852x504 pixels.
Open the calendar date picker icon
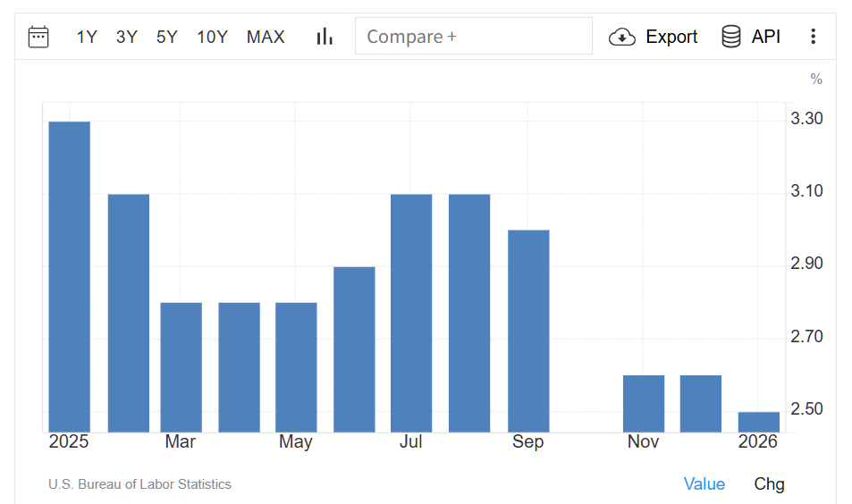[38, 37]
